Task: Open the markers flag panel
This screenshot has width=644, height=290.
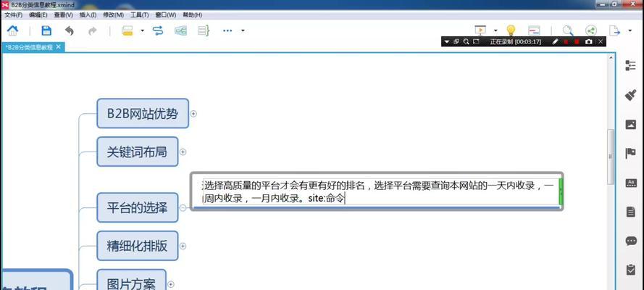Action: coord(630,154)
